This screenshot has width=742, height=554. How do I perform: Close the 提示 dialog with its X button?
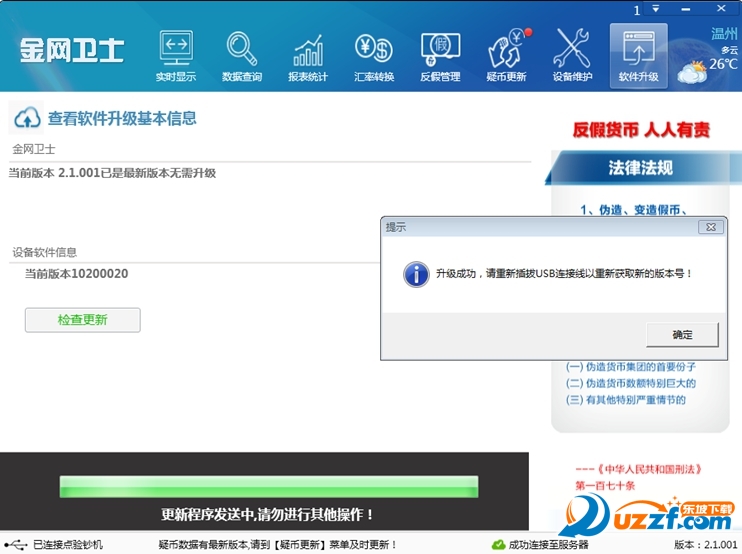(x=711, y=227)
